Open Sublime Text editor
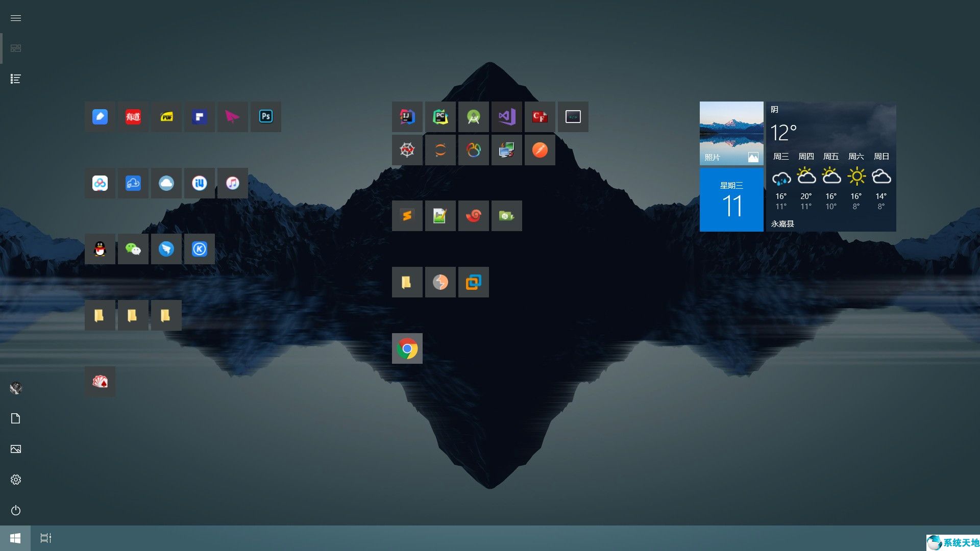980x551 pixels. pos(406,215)
